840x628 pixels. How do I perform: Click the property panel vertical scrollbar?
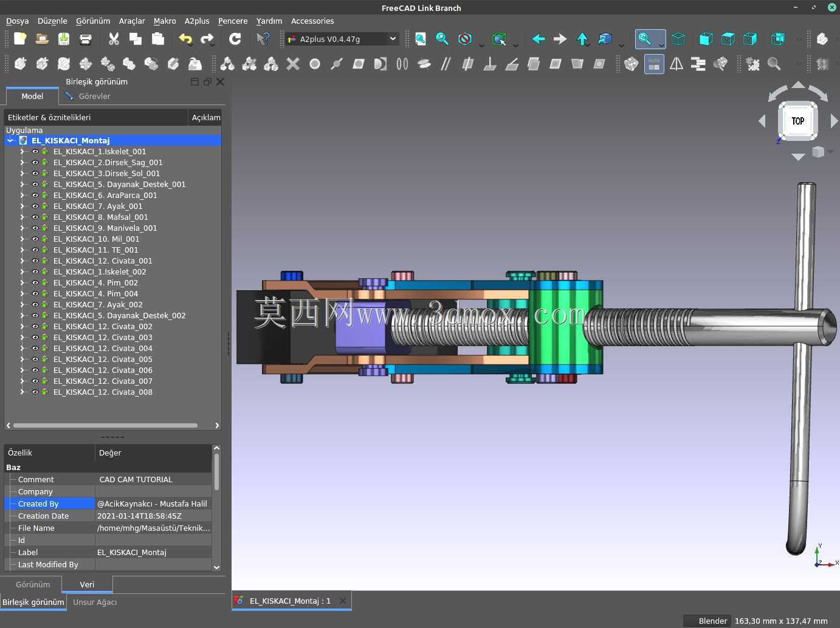(216, 472)
